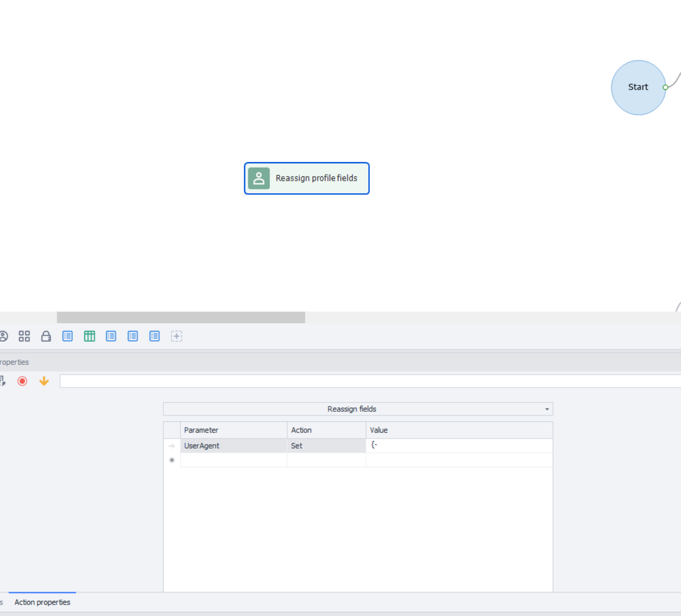
Task: Click the profile person icon in toolbar
Action: (x=3, y=336)
